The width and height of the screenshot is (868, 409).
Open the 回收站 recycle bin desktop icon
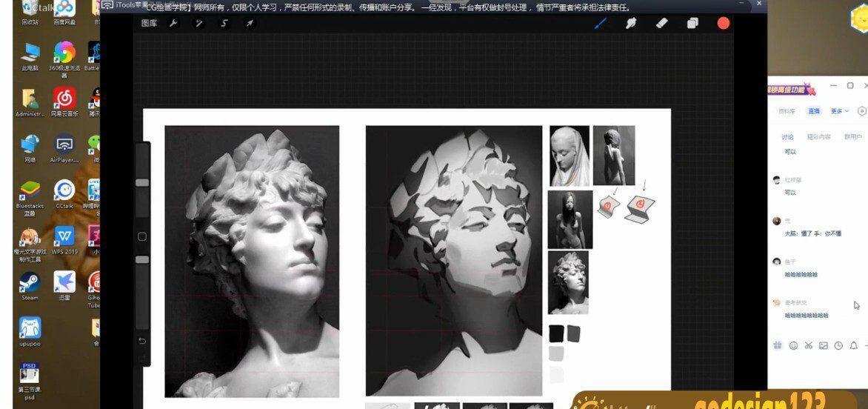[30, 13]
